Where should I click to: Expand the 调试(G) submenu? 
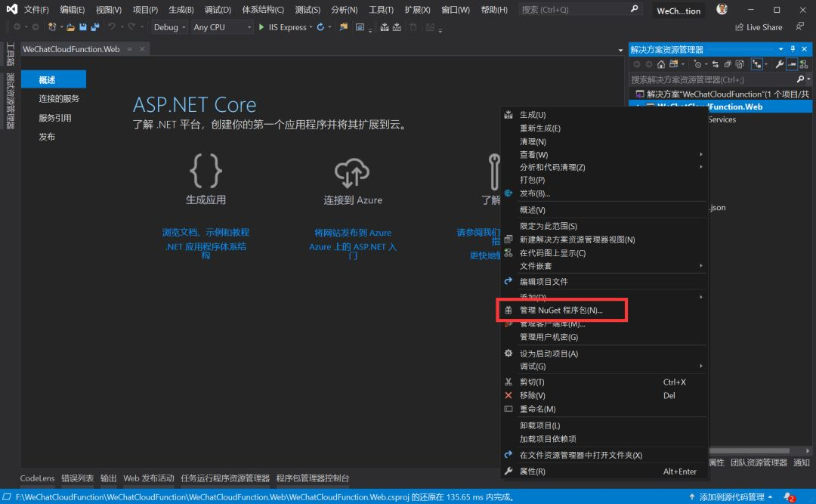[701, 366]
